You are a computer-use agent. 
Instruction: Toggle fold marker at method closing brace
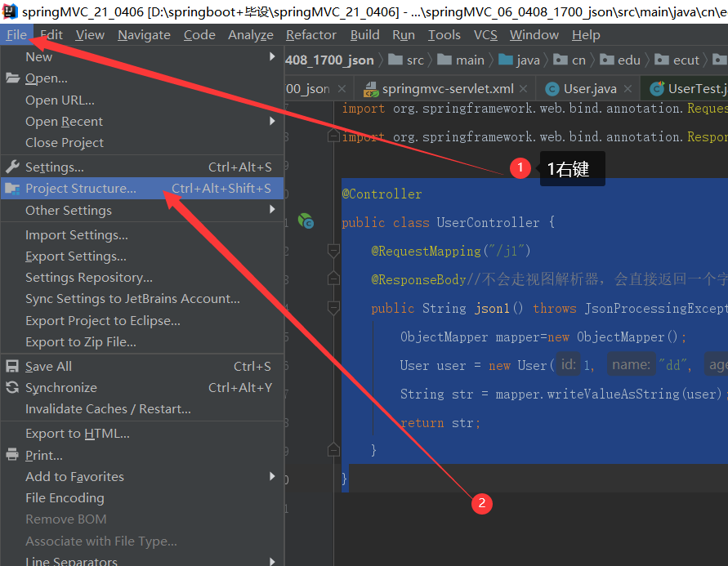coord(333,450)
